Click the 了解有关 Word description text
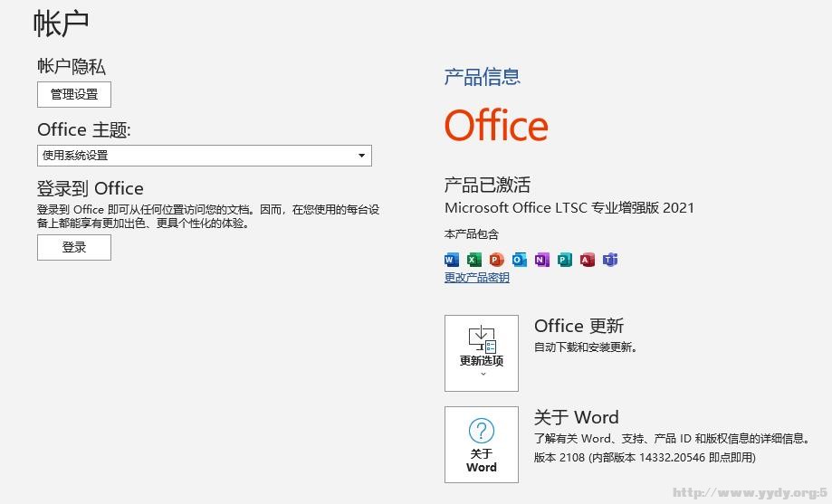This screenshot has width=832, height=504. click(x=673, y=439)
